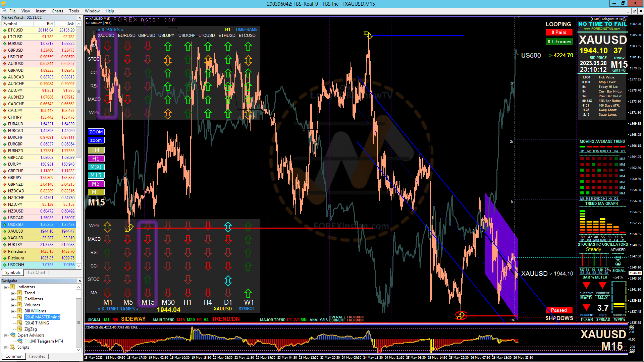Click the ZigZag indicator icon
Screen dimensions: 644x362
(x=20, y=329)
